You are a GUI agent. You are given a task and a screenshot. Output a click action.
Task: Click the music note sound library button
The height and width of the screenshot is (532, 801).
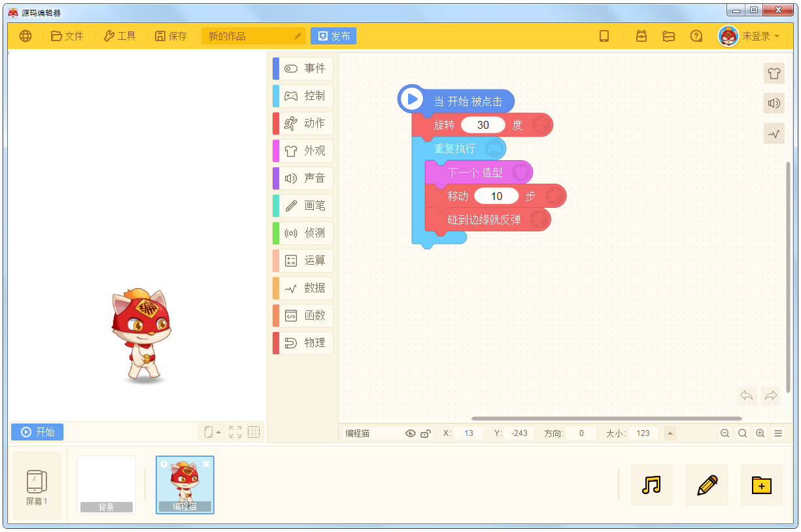(x=652, y=485)
